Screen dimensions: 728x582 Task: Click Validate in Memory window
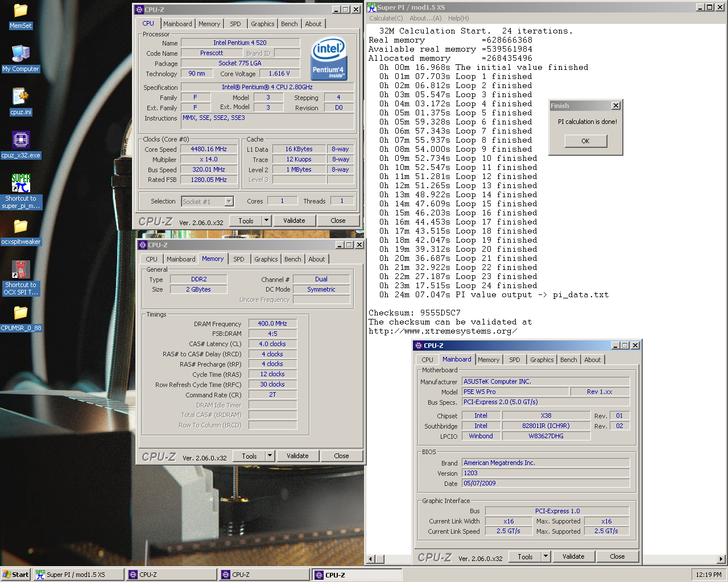297,456
